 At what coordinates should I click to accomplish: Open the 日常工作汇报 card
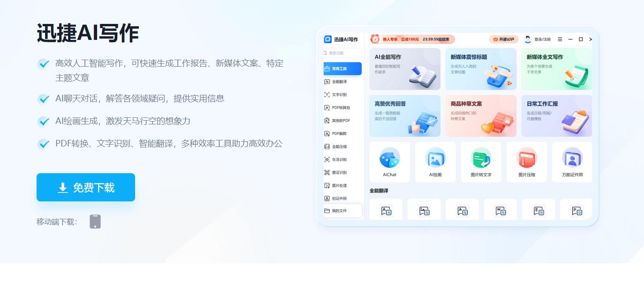point(557,116)
